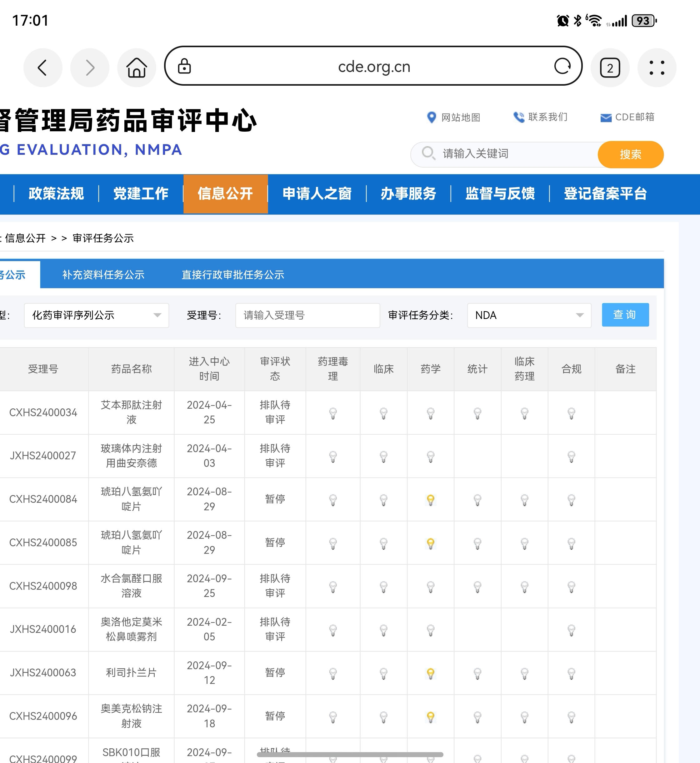The height and width of the screenshot is (763, 700).
Task: Tap the padlock site security icon
Action: tap(184, 66)
